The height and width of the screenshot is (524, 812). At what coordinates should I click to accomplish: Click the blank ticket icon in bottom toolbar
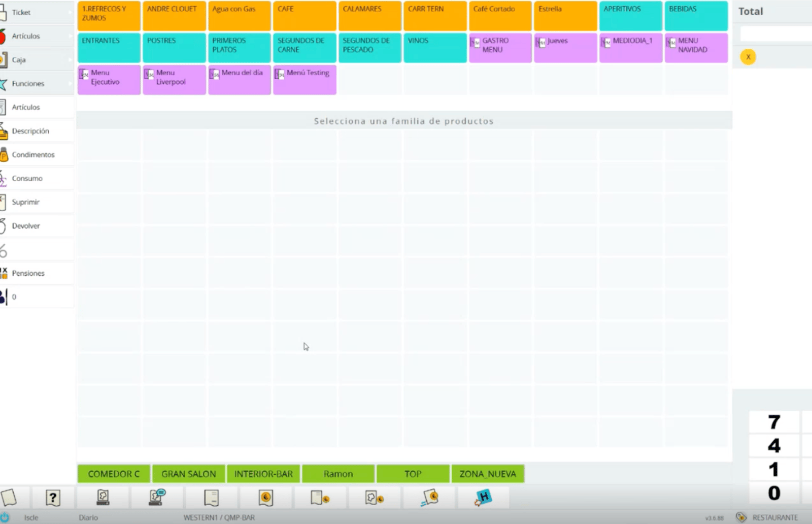[9, 498]
